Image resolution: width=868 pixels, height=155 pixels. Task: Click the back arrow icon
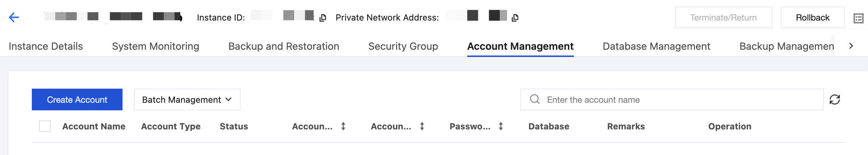(x=14, y=17)
